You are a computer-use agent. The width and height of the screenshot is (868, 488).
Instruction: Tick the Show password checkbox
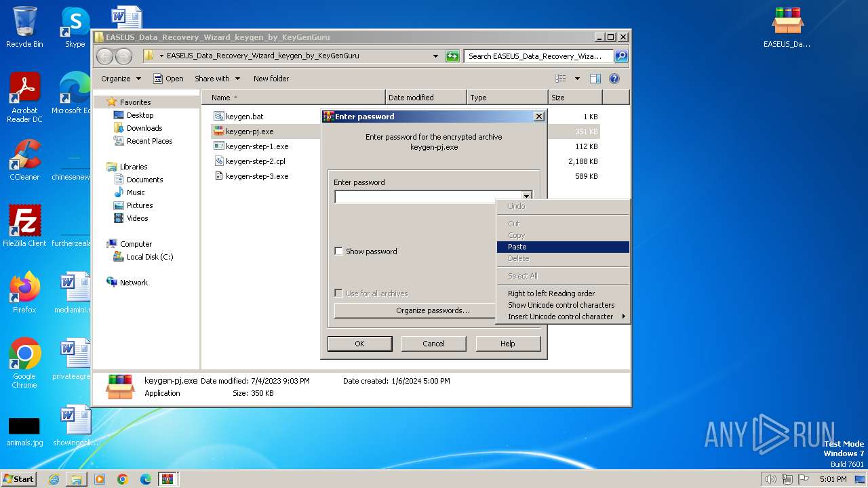[x=338, y=251]
